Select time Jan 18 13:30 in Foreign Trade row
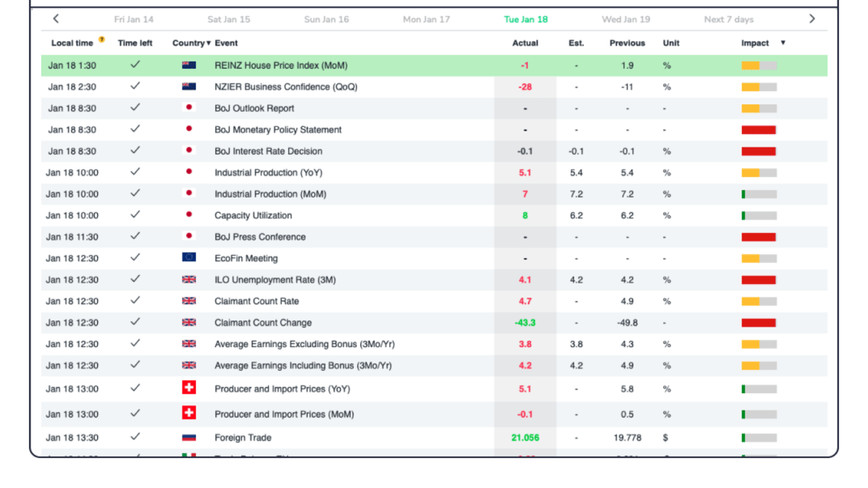The image size is (868, 488). (x=72, y=438)
